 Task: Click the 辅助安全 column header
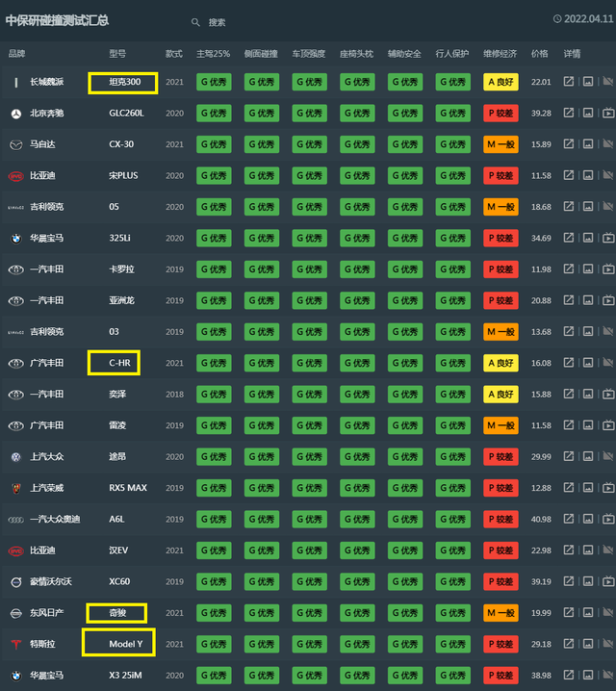(x=404, y=54)
